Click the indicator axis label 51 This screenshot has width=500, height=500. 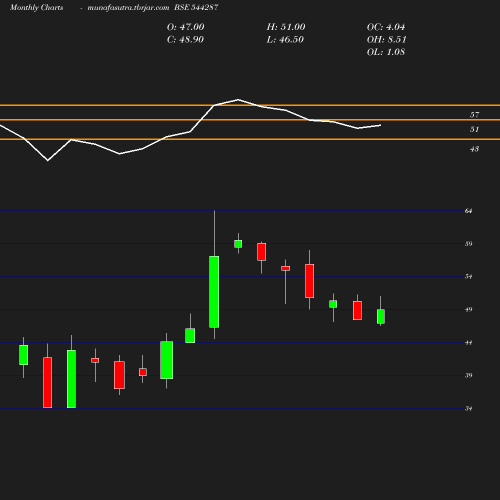coord(474,129)
